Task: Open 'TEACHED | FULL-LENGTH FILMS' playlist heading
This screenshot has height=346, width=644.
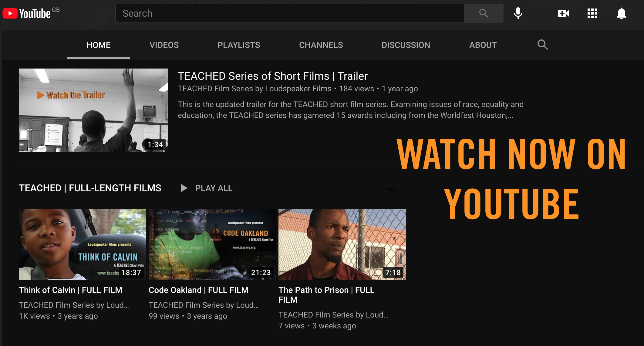Action: (90, 188)
